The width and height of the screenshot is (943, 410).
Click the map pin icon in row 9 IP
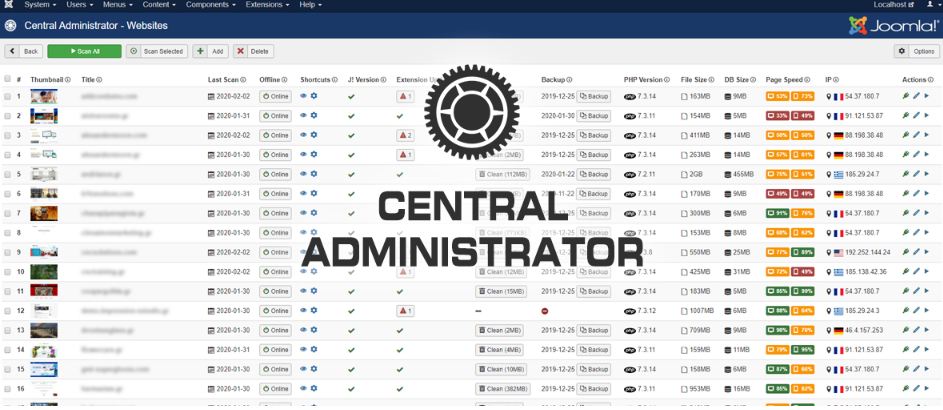(x=829, y=252)
